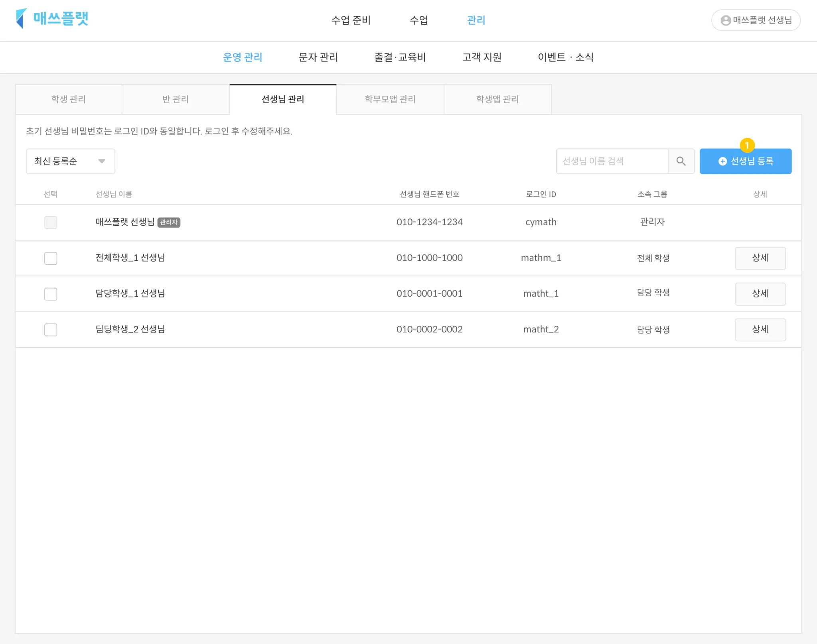Screen dimensions: 817x644
Task: Go to the 문자 관리 submenu
Action: pos(318,57)
